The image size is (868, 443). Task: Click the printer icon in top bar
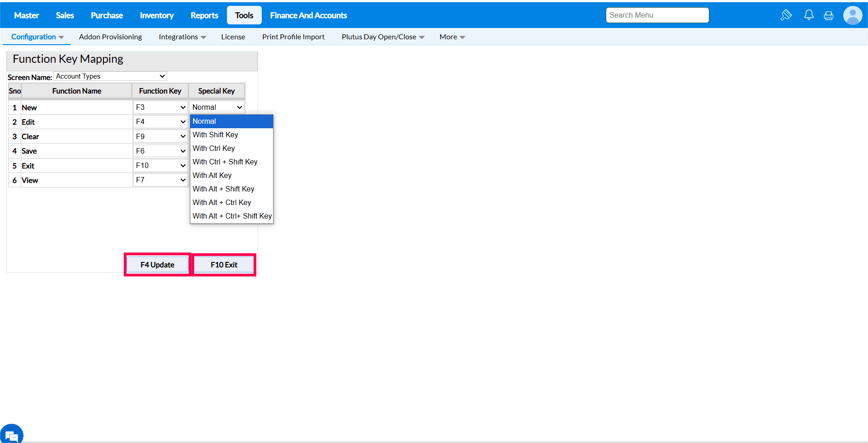pyautogui.click(x=829, y=15)
